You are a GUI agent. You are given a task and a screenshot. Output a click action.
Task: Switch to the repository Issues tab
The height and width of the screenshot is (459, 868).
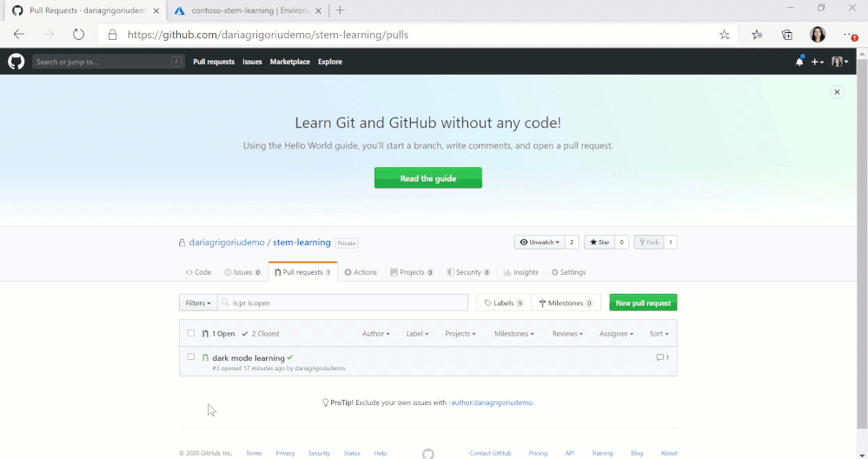click(242, 272)
